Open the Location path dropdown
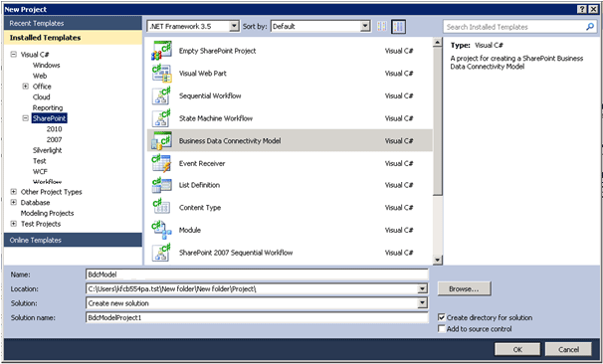The image size is (603, 364). click(x=422, y=288)
